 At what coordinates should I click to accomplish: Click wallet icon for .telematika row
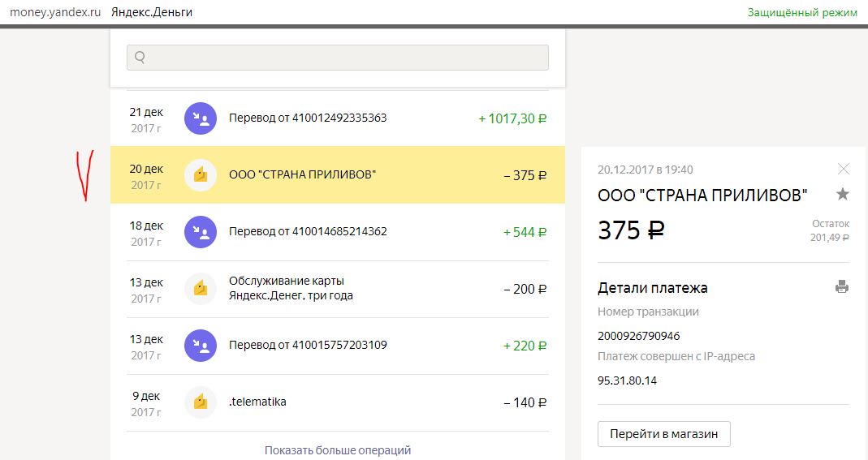click(201, 402)
